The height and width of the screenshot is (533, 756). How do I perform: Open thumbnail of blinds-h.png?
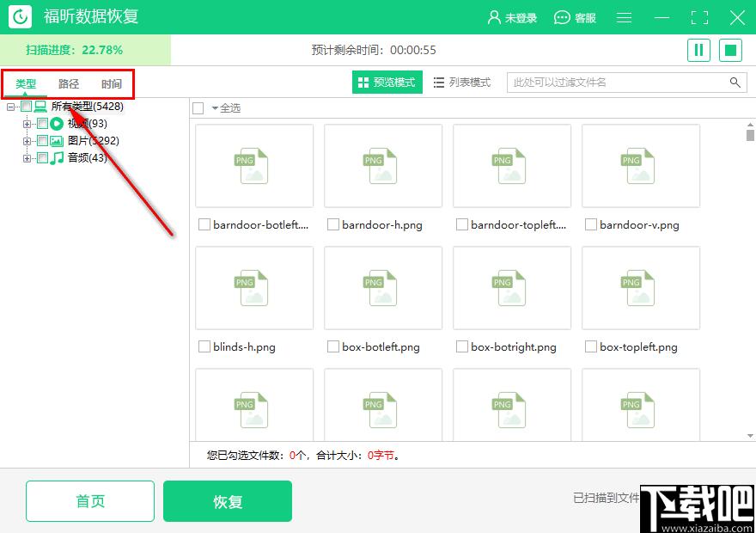coord(254,288)
